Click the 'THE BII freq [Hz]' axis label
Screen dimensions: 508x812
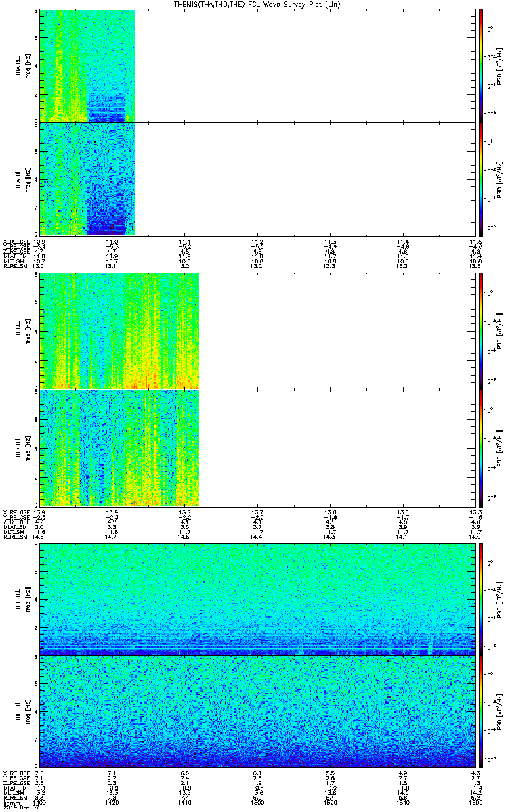[22, 711]
